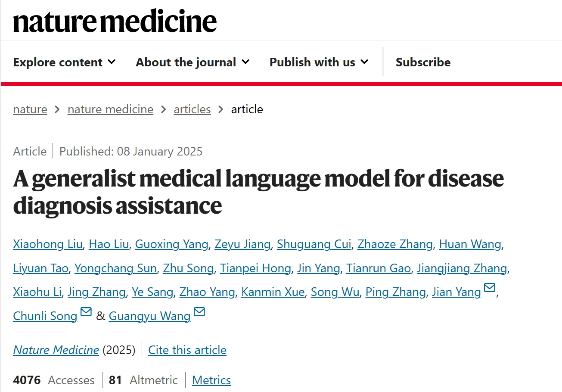Image resolution: width=562 pixels, height=392 pixels.
Task: Click envelope icon next to Guangyu Wang
Action: click(x=199, y=311)
